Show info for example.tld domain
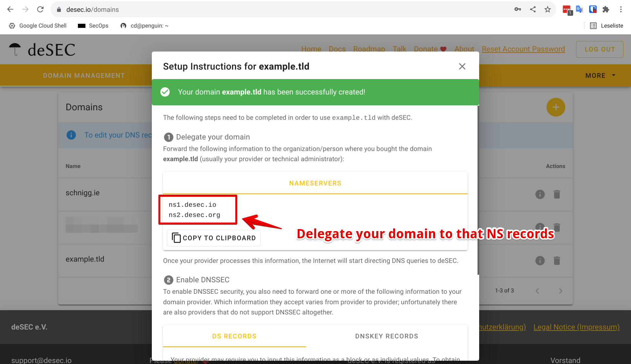The height and width of the screenshot is (364, 631). pyautogui.click(x=540, y=261)
